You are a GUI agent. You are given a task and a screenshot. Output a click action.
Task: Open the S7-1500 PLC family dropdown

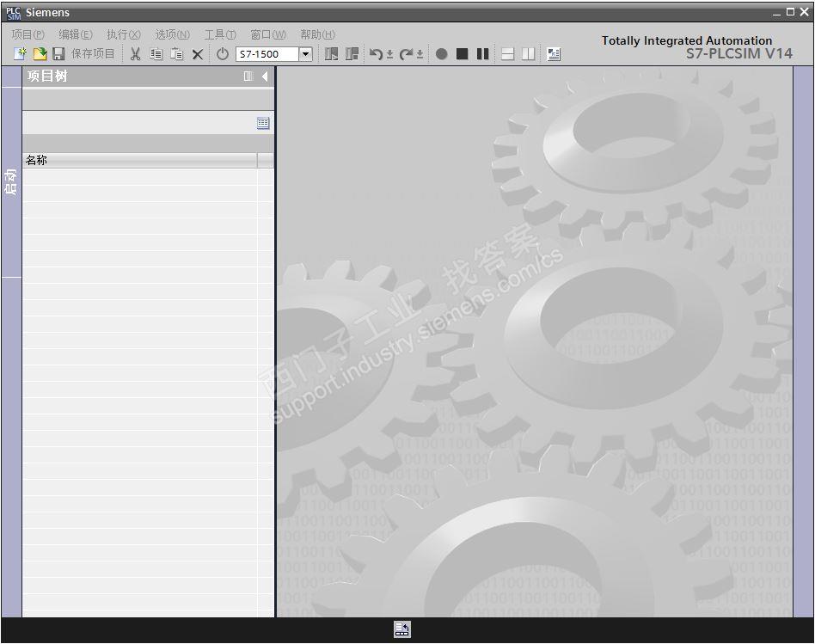[x=306, y=53]
